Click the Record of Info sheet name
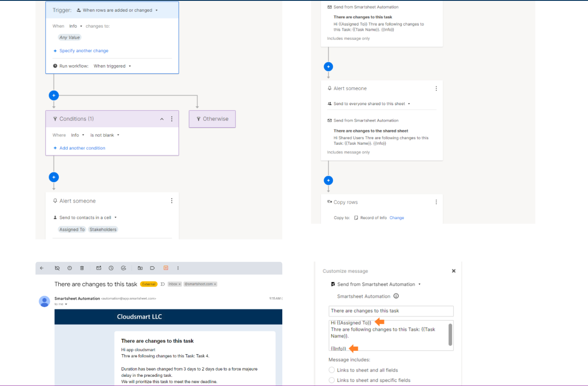 point(373,218)
